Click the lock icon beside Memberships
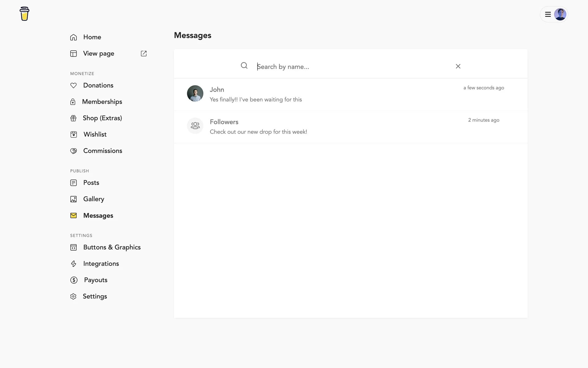The width and height of the screenshot is (588, 368). [73, 102]
